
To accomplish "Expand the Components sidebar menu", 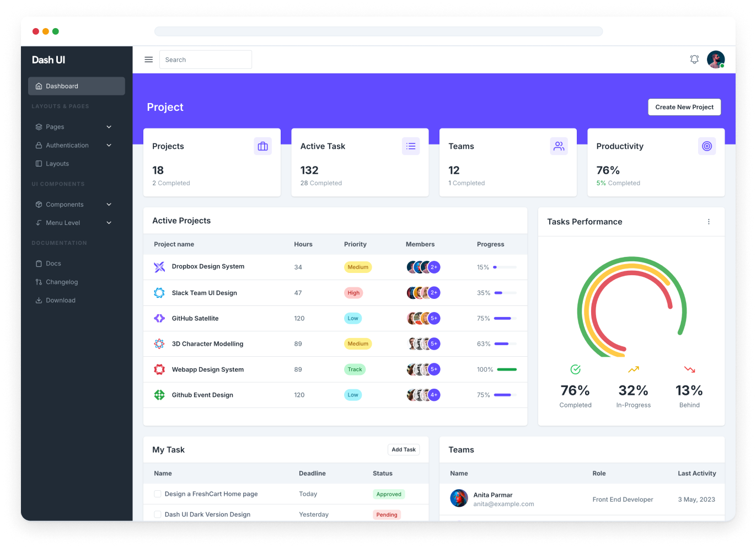I will 73,205.
